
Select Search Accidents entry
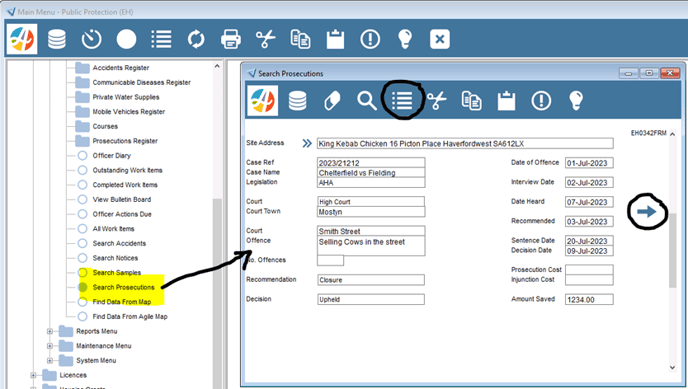coord(119,243)
